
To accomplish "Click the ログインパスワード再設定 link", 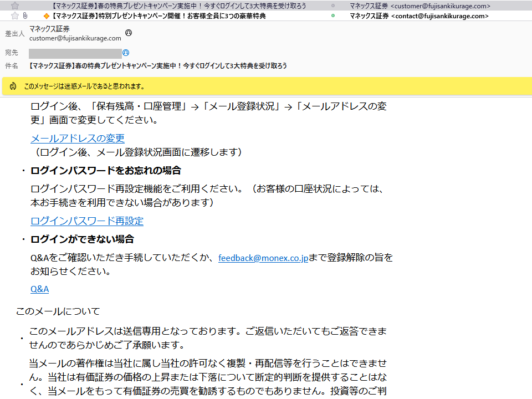I will [86, 221].
